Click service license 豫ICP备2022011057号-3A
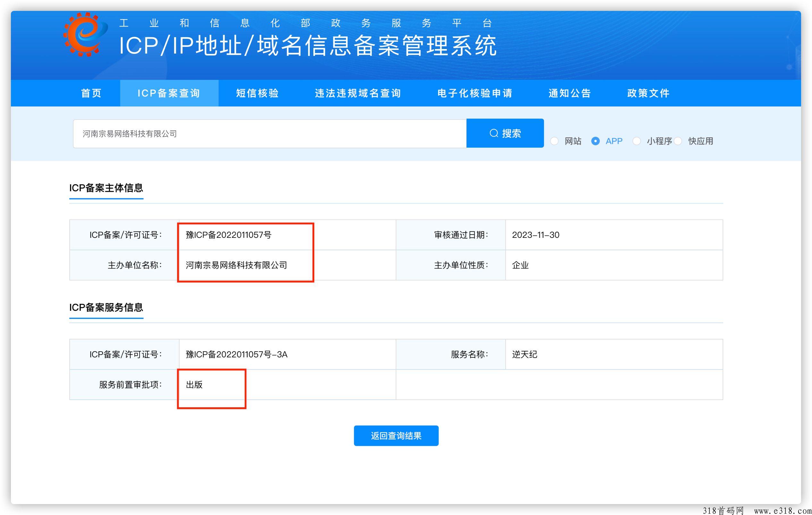The width and height of the screenshot is (812, 515). pyautogui.click(x=237, y=354)
